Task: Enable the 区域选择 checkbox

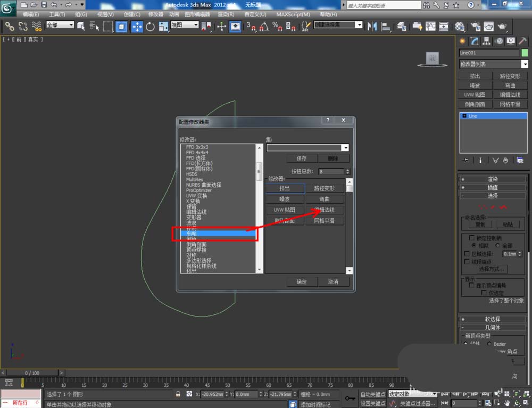Action: pos(467,254)
